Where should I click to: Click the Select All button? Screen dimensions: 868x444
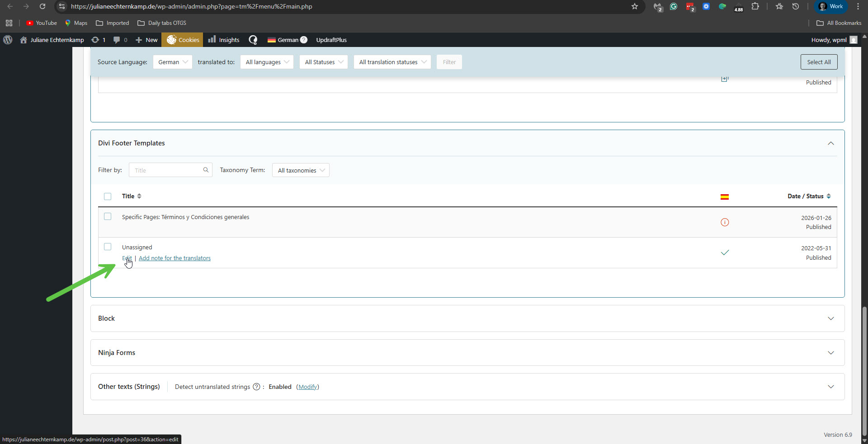pos(819,62)
